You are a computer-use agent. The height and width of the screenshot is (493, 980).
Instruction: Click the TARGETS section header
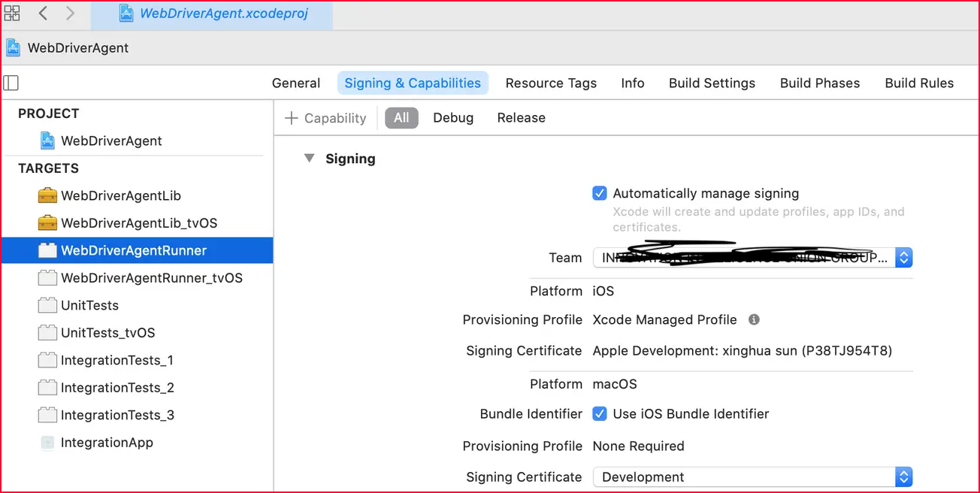[48, 168]
